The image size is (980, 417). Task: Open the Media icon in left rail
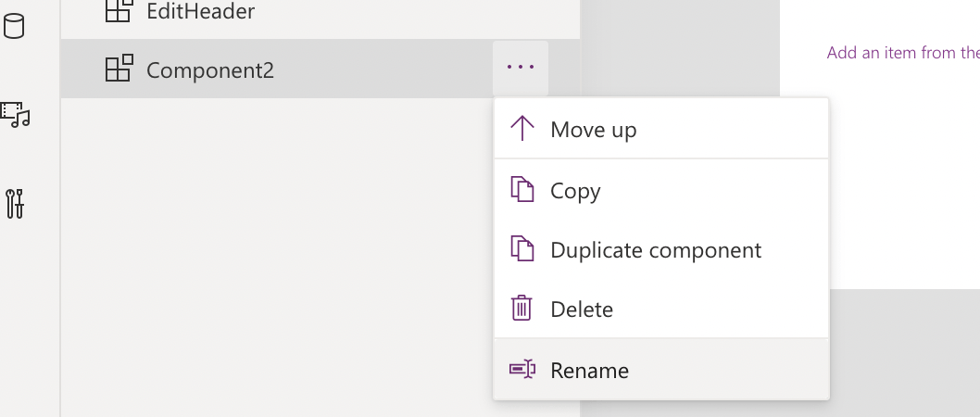16,114
